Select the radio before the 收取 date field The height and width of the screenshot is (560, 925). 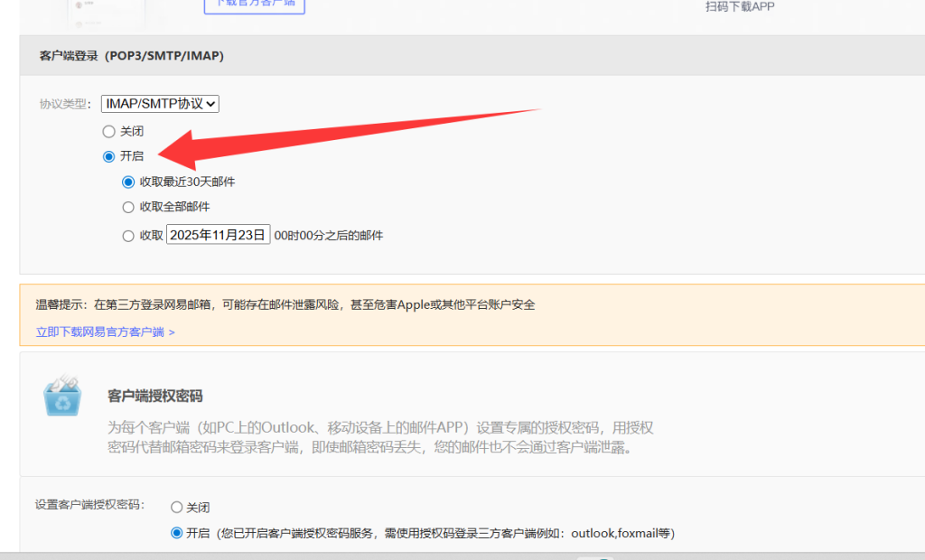[x=128, y=236]
